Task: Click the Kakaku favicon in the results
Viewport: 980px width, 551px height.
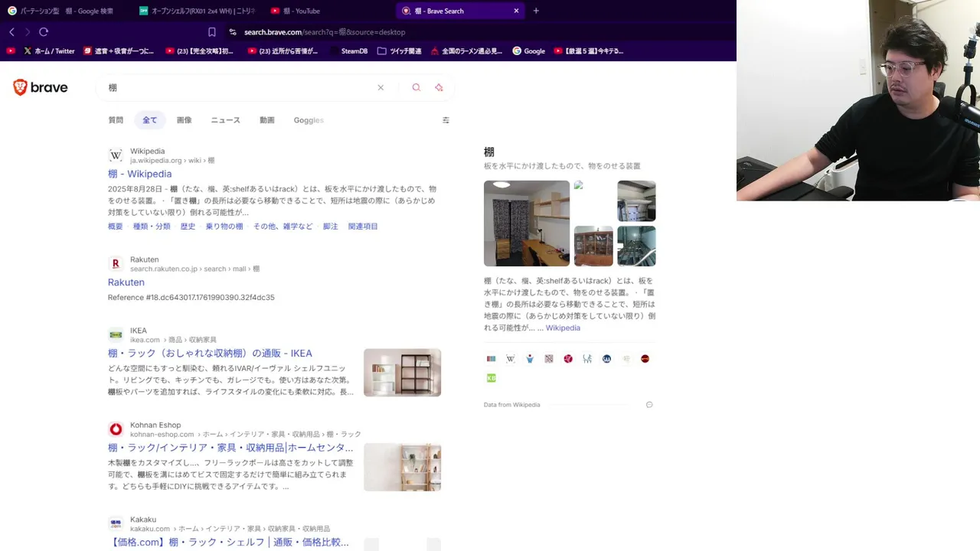Action: click(116, 523)
